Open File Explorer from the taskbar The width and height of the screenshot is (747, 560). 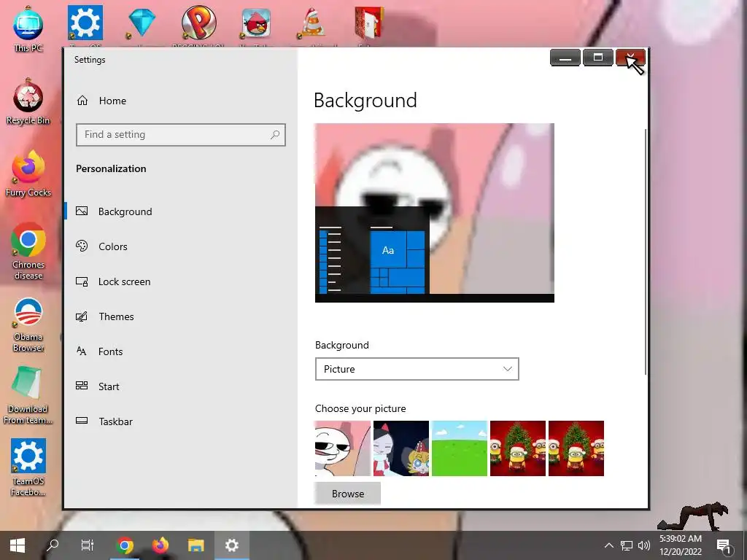pyautogui.click(x=196, y=545)
